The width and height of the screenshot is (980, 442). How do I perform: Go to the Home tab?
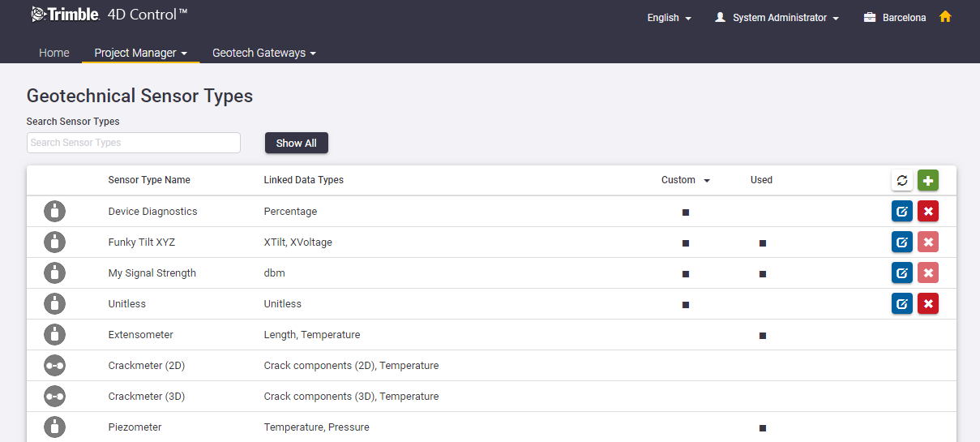click(54, 53)
